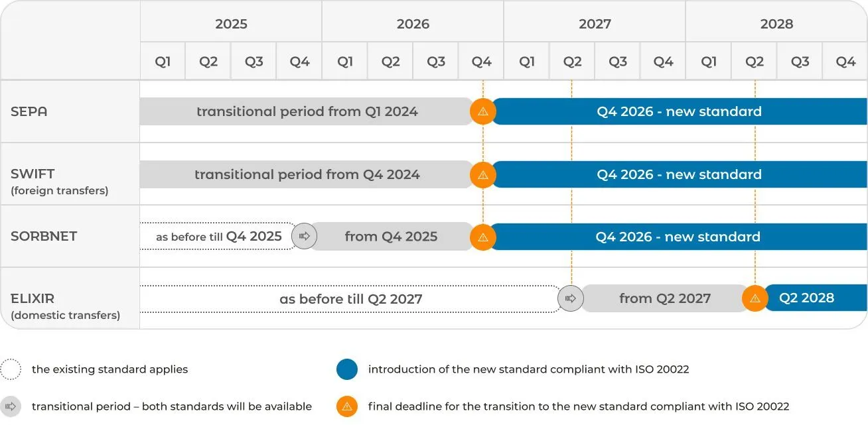Click the gray arrow legend icon for transitional period
Image resolution: width=868 pixels, height=425 pixels.
(x=11, y=406)
